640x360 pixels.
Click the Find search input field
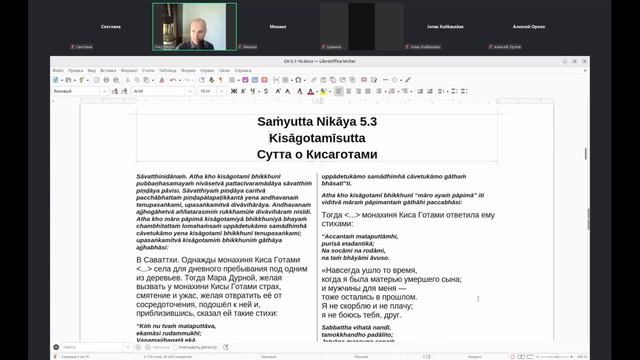point(92,347)
